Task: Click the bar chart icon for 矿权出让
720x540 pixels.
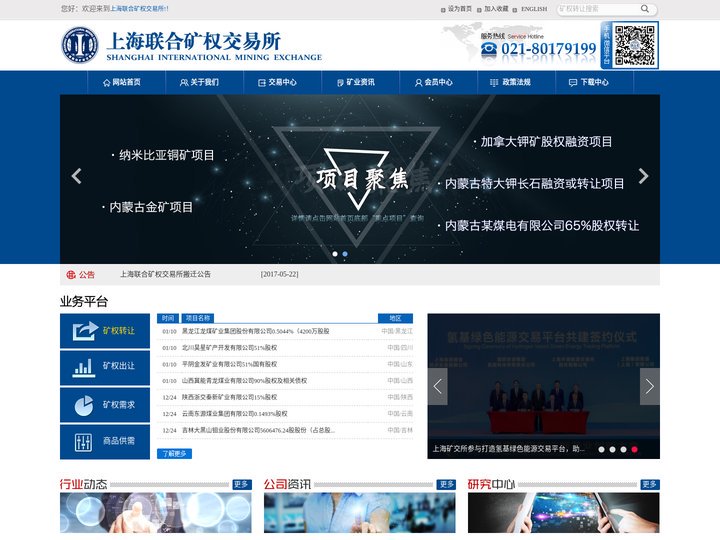Action: click(84, 368)
